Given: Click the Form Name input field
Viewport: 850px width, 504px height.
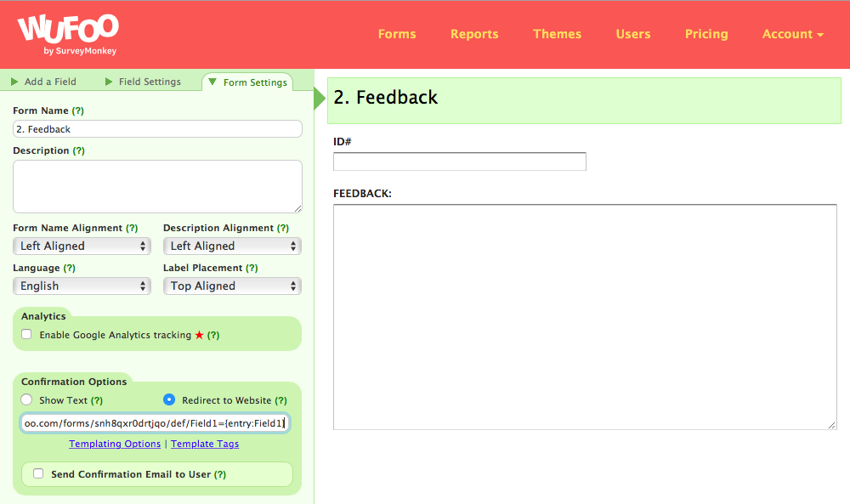Looking at the screenshot, I should [x=157, y=129].
